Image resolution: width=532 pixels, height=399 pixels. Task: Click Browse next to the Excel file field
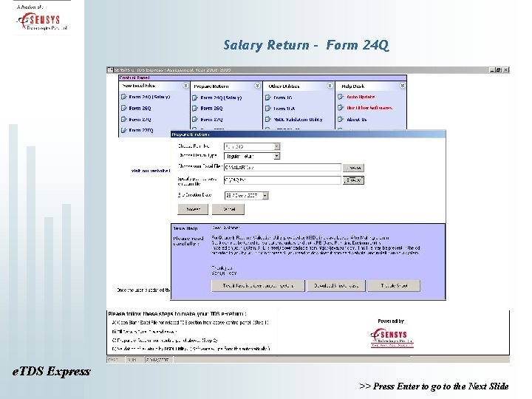click(x=353, y=168)
